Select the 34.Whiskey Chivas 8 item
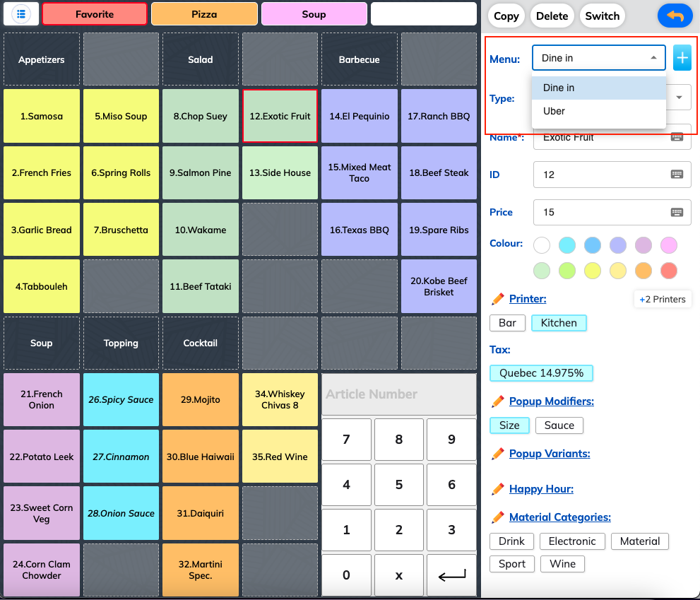This screenshot has height=600, width=700. [x=280, y=400]
